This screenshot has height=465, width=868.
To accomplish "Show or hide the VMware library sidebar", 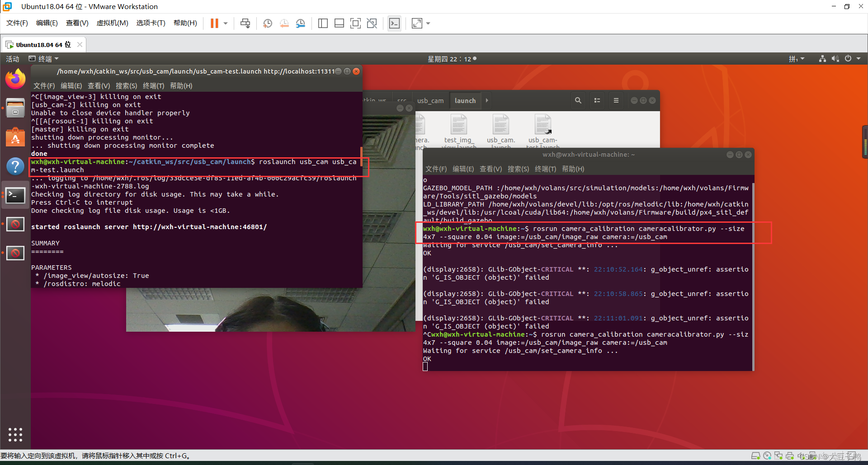I will (323, 23).
